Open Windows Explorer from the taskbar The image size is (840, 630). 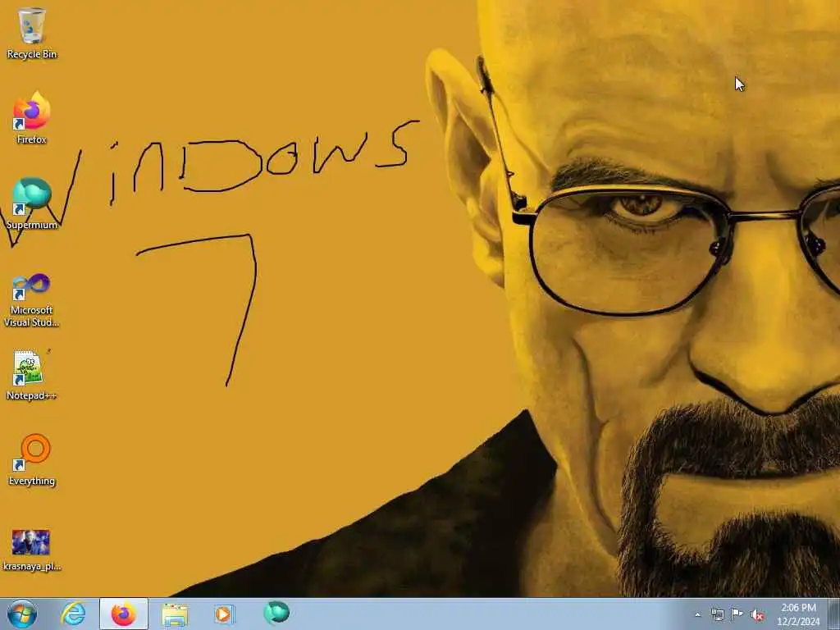(175, 614)
